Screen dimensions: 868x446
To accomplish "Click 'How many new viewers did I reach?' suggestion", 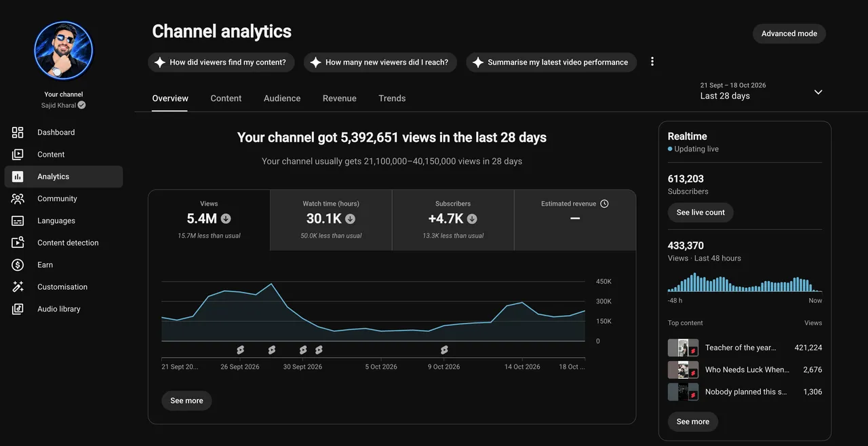I will (x=380, y=62).
